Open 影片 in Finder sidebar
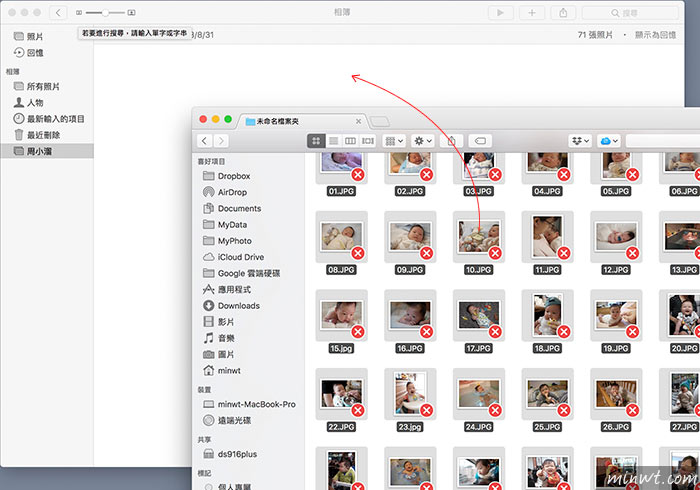The width and height of the screenshot is (700, 490). point(218,322)
